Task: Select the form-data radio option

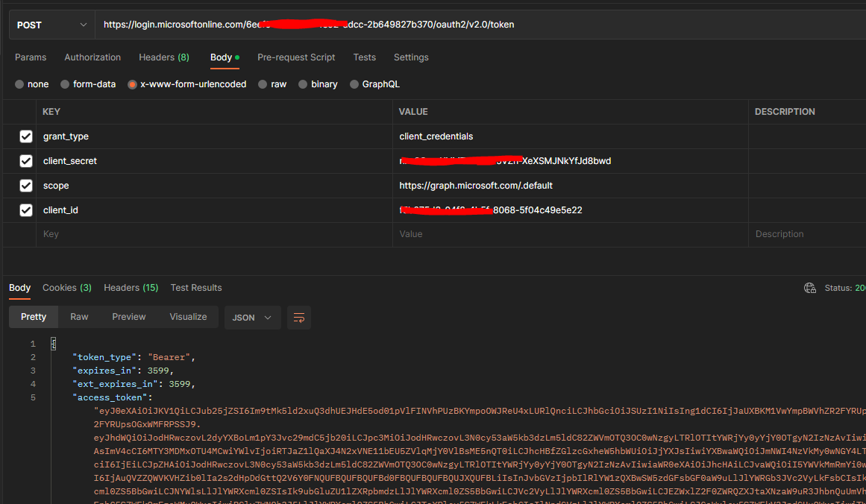Action: 65,84
